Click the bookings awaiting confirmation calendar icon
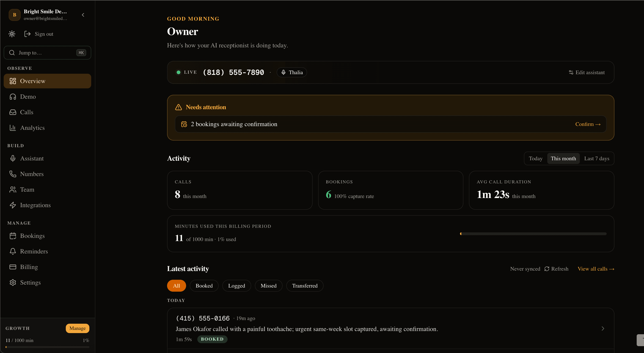Image resolution: width=644 pixels, height=353 pixels. [184, 124]
